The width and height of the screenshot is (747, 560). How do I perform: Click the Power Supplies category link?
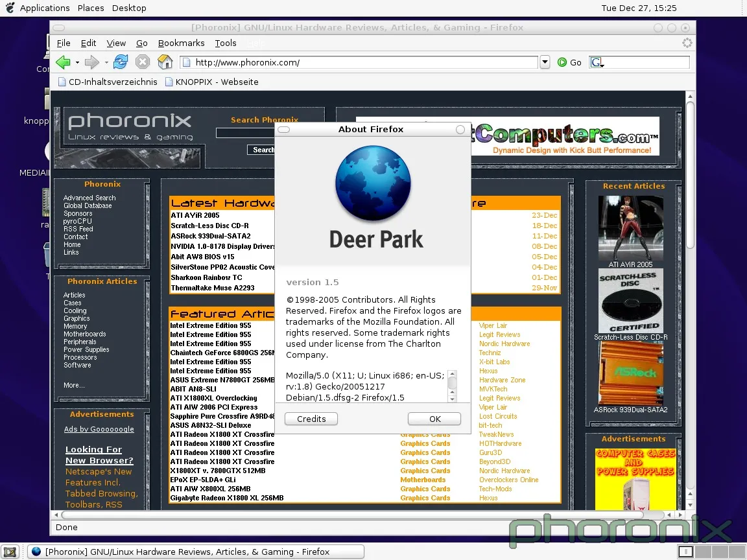86,349
